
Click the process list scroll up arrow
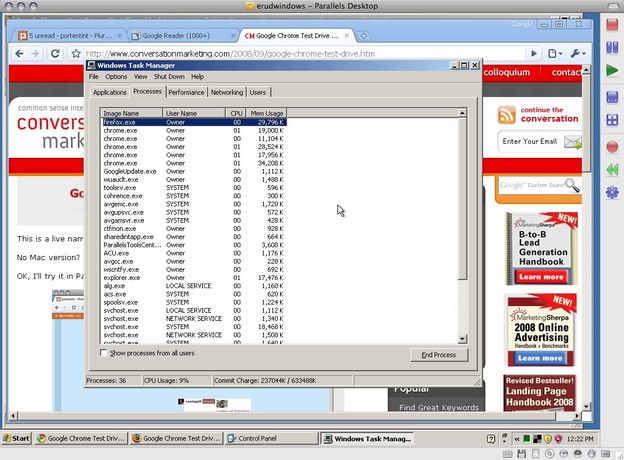pyautogui.click(x=462, y=113)
